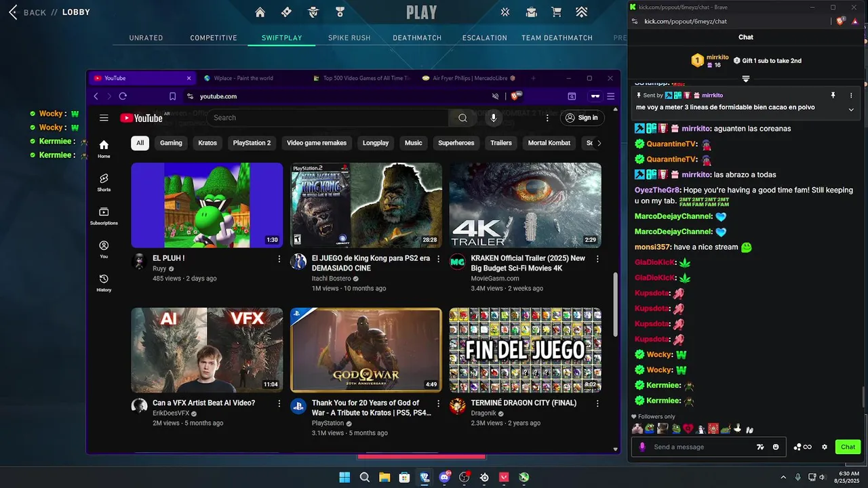Open the translate icon in Kick message box
The width and height of the screenshot is (868, 488).
760,447
